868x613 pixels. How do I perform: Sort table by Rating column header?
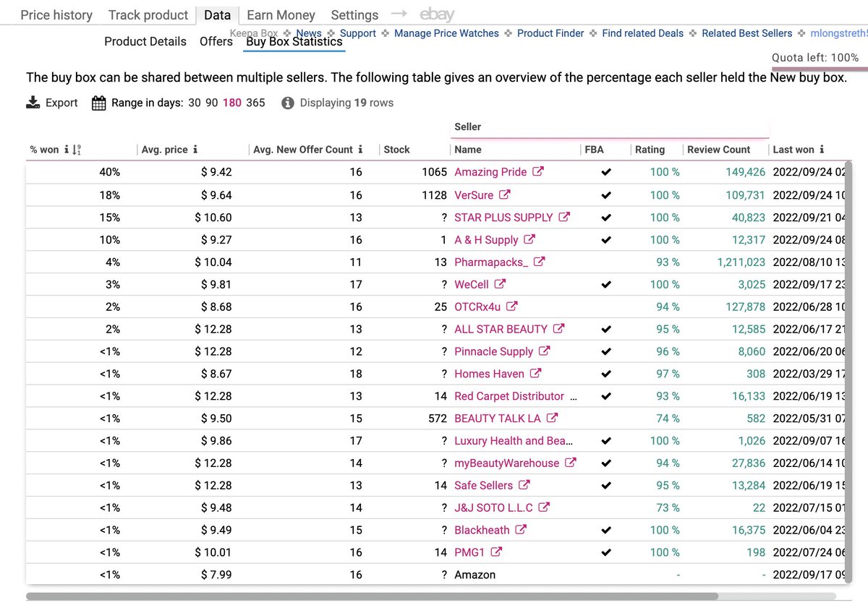pyautogui.click(x=650, y=150)
